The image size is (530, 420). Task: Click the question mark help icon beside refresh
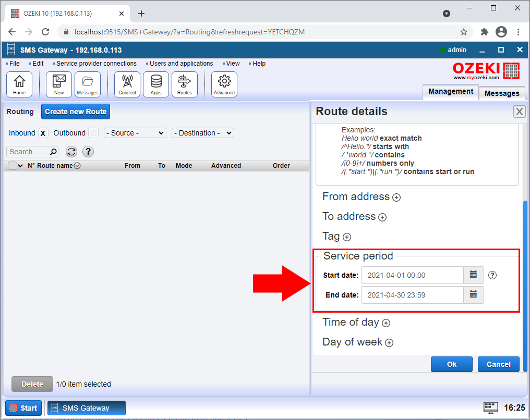click(x=88, y=152)
